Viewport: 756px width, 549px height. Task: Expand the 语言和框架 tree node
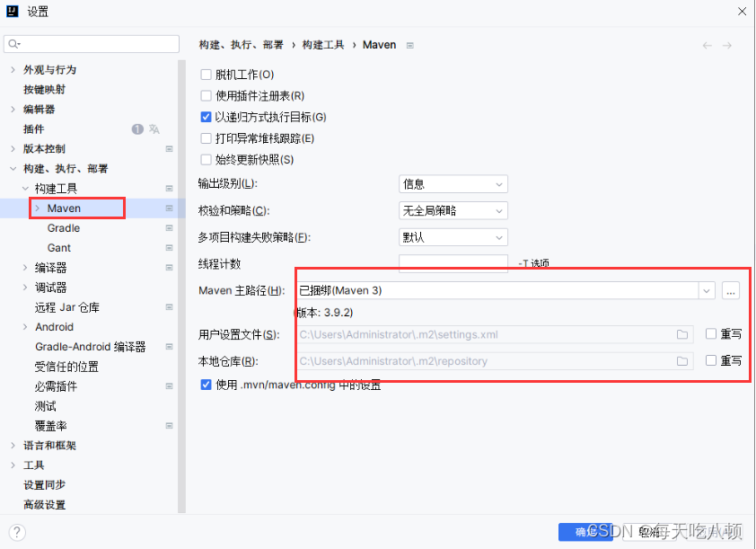(13, 446)
